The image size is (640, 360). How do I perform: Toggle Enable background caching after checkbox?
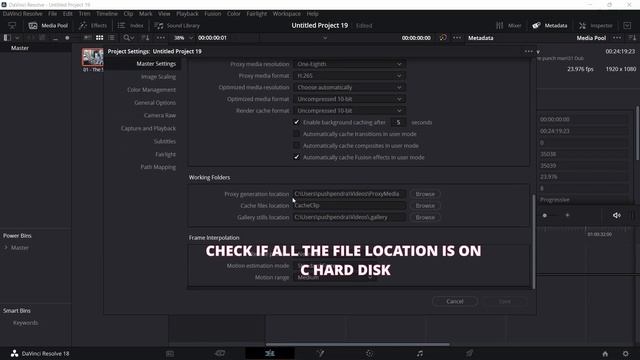coord(296,122)
